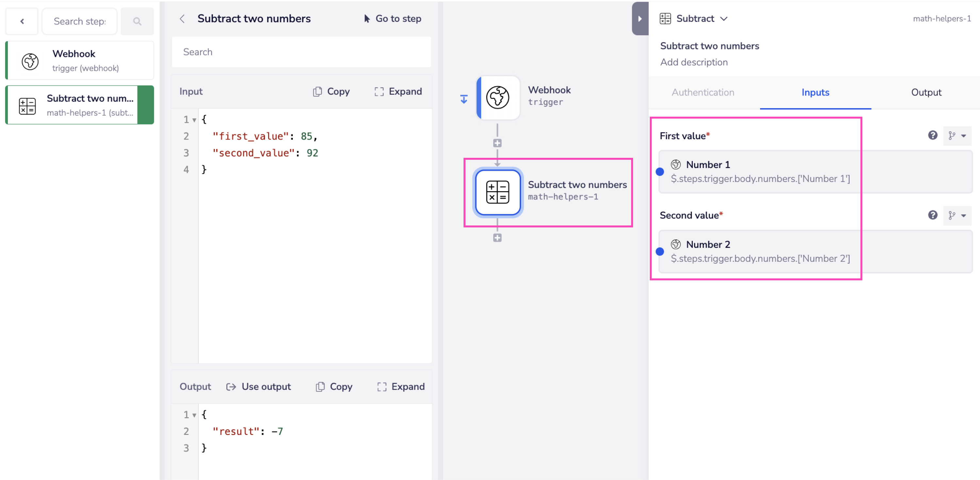Fold the Output JSON at line 1
The image size is (980, 480).
tap(194, 415)
